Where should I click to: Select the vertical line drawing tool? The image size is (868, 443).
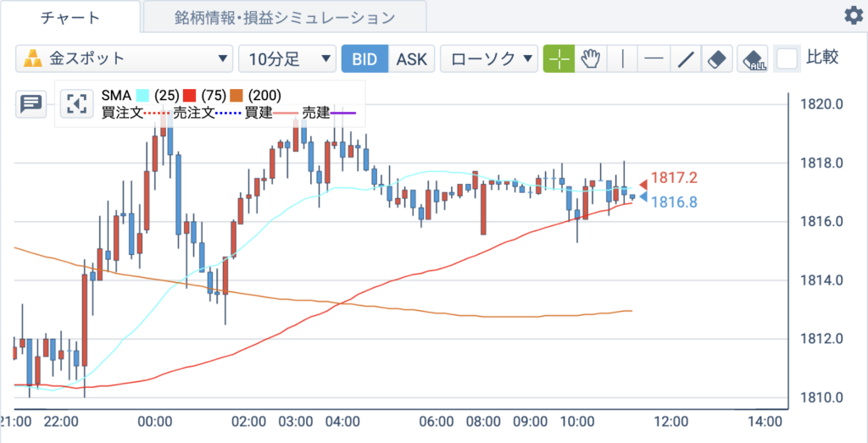point(623,58)
